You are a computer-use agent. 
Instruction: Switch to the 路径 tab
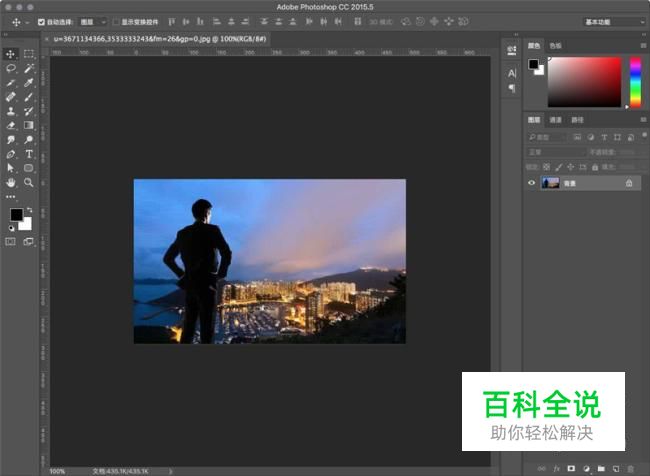pos(577,119)
